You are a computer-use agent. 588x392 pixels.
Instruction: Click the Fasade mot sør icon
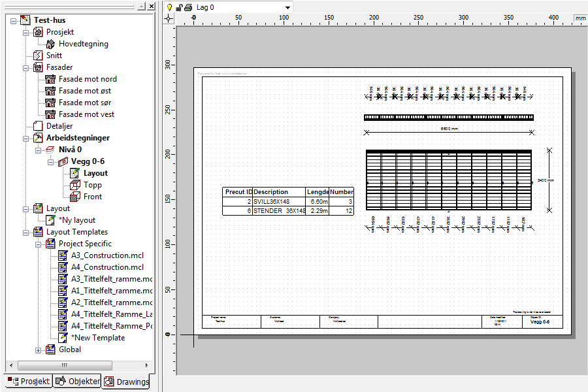50,103
